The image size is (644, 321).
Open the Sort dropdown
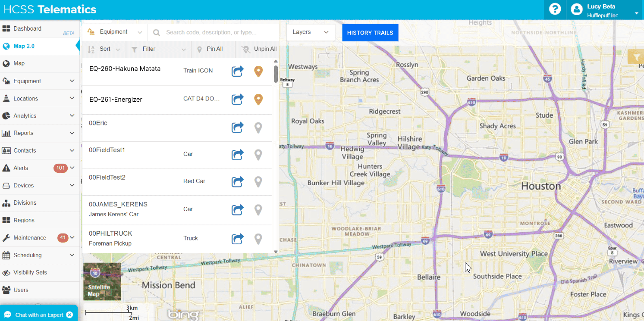click(x=104, y=49)
